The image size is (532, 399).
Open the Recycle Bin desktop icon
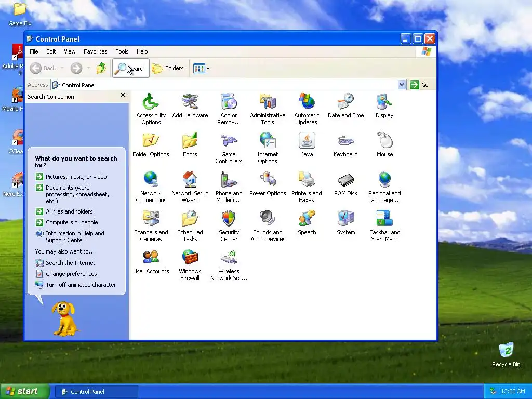pyautogui.click(x=506, y=354)
